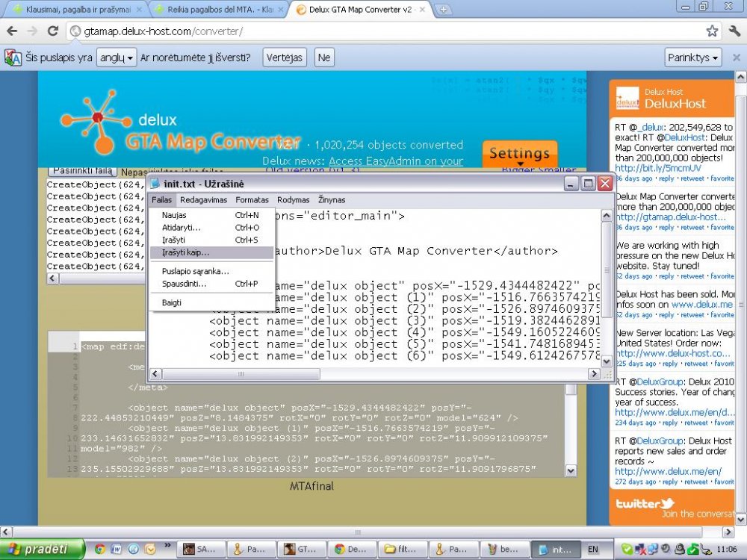Click the 'pradėti' Start button
This screenshot has height=560, width=747.
tap(42, 549)
